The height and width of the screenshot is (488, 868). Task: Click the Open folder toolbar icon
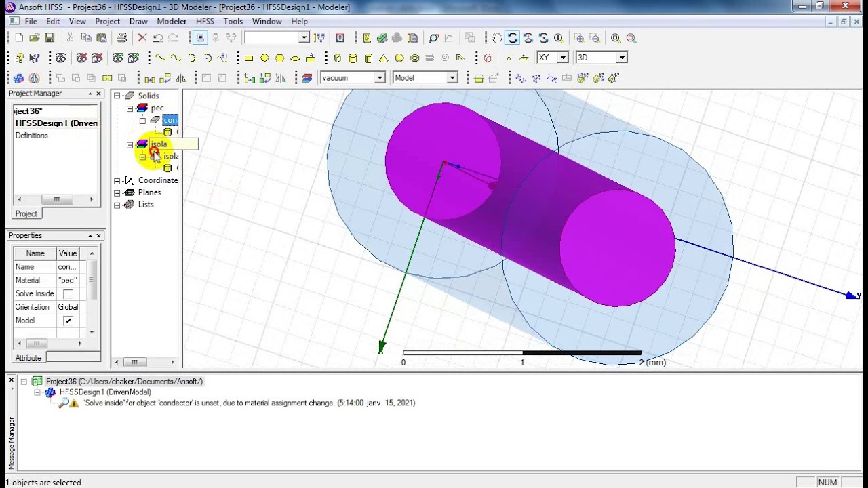35,38
